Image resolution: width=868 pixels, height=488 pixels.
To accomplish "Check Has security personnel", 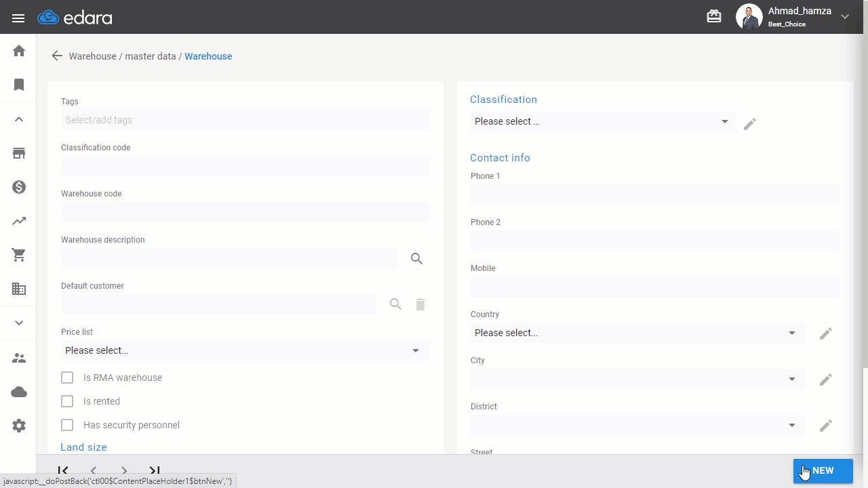I will point(67,425).
